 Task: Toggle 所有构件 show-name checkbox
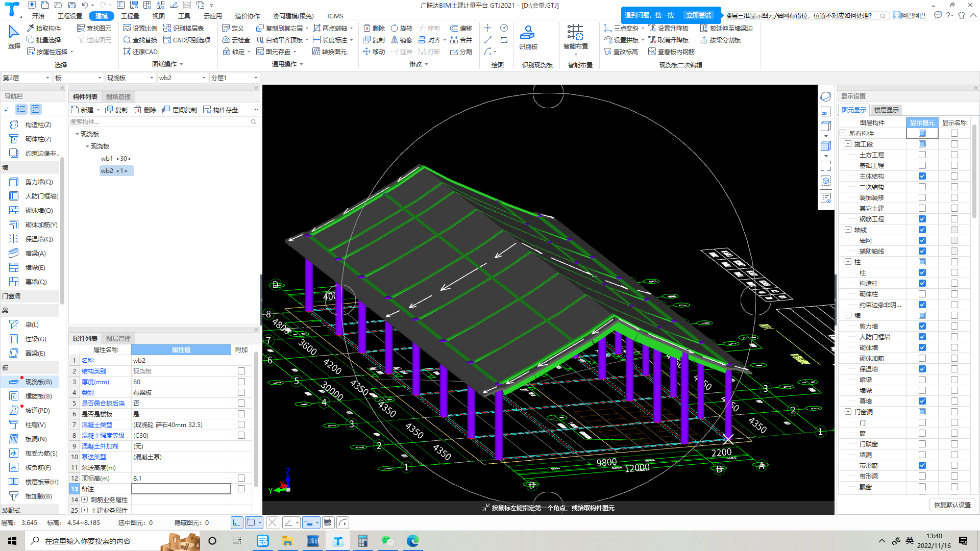pyautogui.click(x=954, y=133)
